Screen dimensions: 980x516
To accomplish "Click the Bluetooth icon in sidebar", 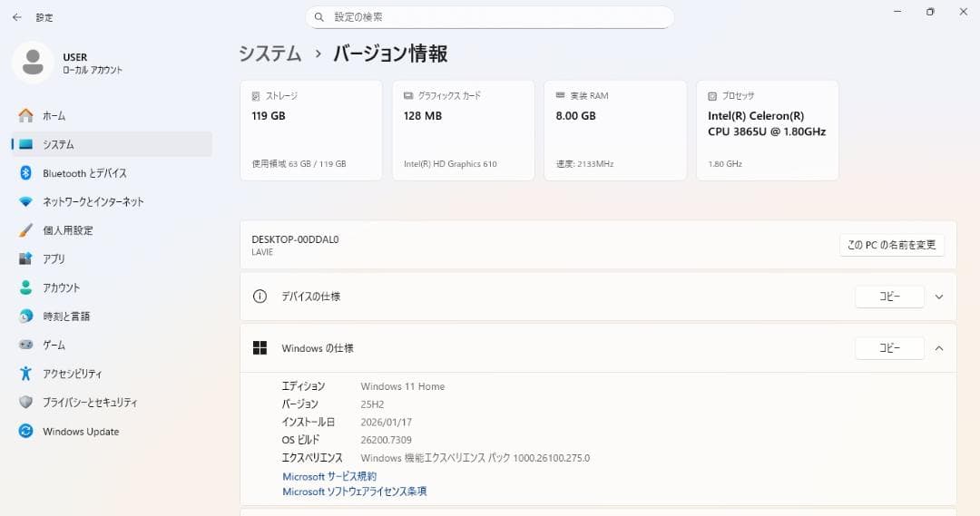I will click(x=25, y=173).
